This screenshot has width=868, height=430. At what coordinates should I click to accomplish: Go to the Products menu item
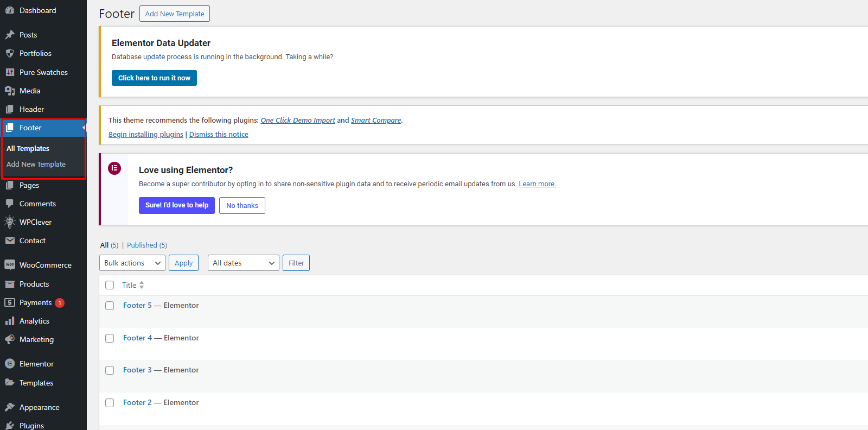34,284
